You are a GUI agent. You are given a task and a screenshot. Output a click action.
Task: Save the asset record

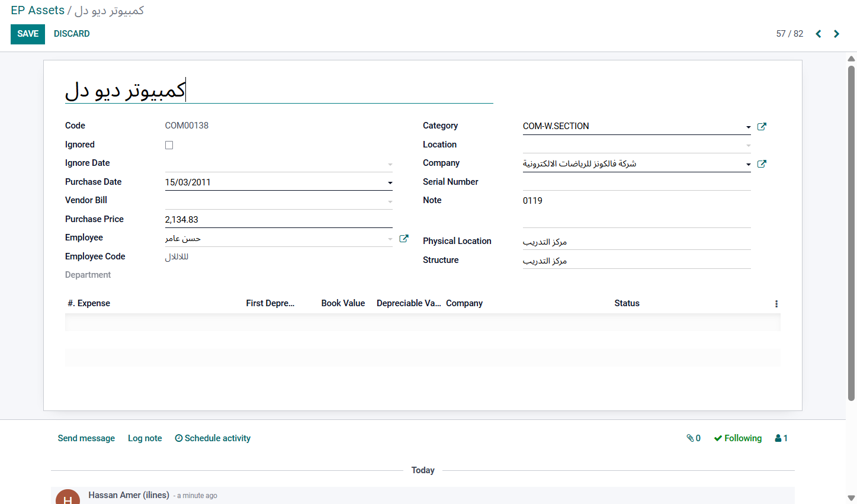[28, 34]
